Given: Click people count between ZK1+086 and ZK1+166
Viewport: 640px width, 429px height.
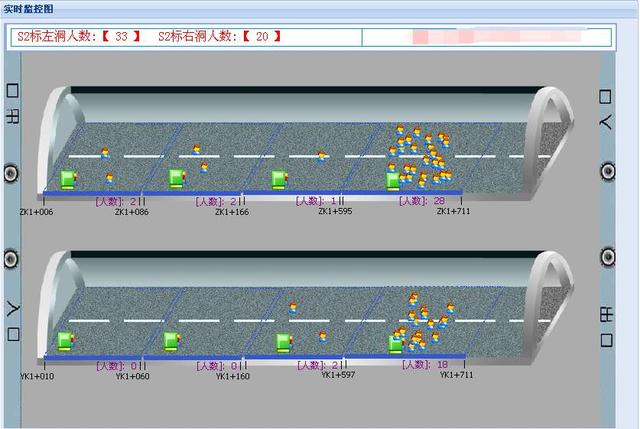Looking at the screenshot, I should click(216, 201).
